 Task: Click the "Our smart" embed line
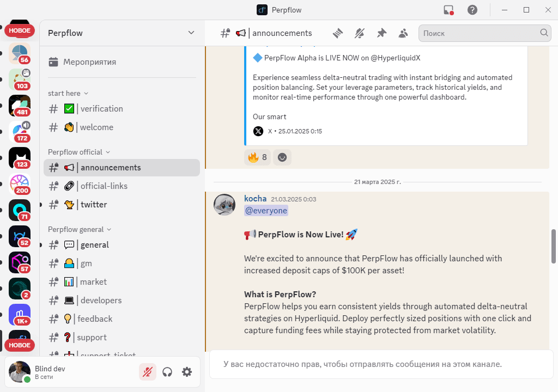tap(269, 117)
